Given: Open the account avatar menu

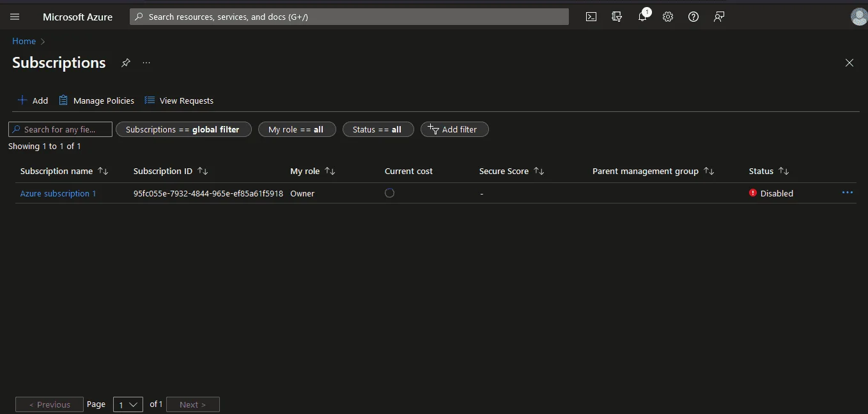Looking at the screenshot, I should pos(860,17).
